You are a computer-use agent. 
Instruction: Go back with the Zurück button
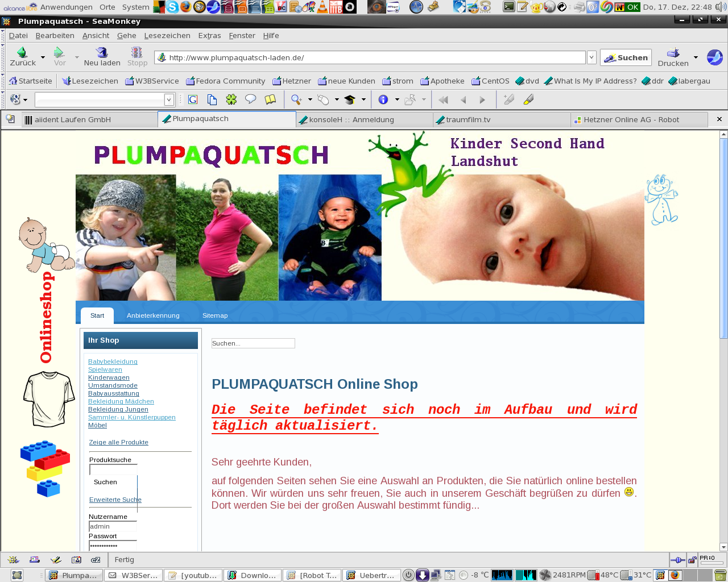(23, 57)
